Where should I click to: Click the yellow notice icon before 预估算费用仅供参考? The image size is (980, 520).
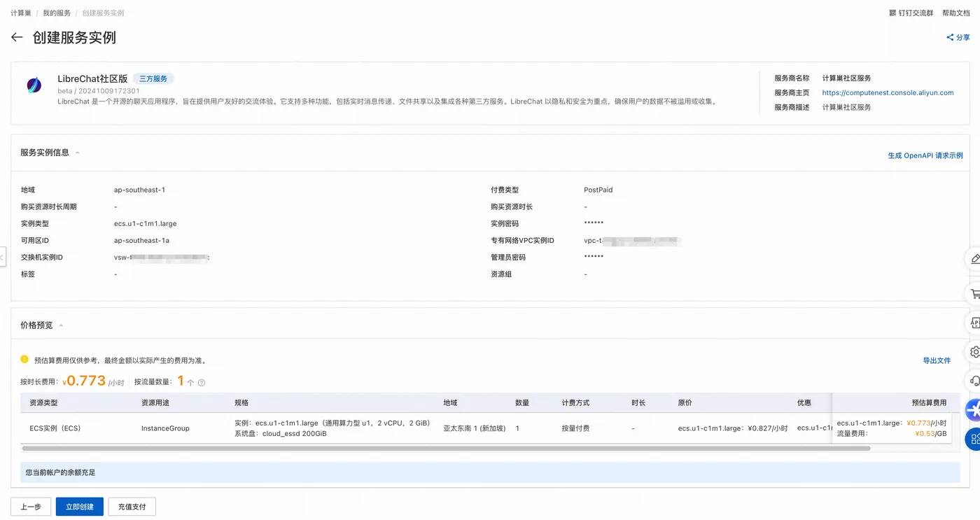point(25,360)
